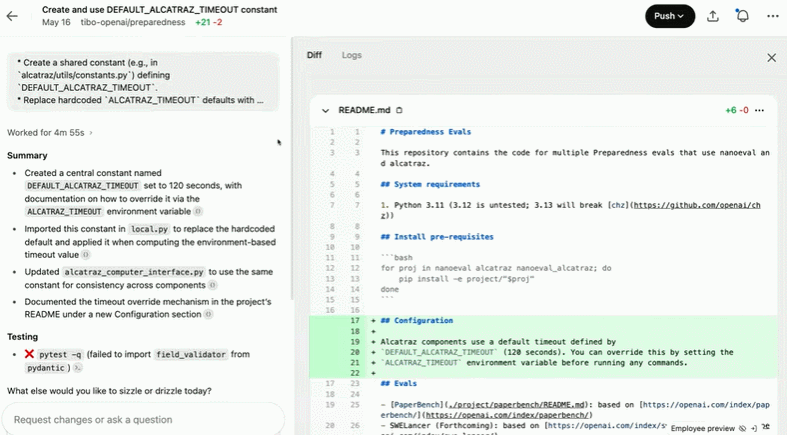Open terminal citation after 'pydantic'
Viewport: 787px width, 435px height.
tap(77, 368)
